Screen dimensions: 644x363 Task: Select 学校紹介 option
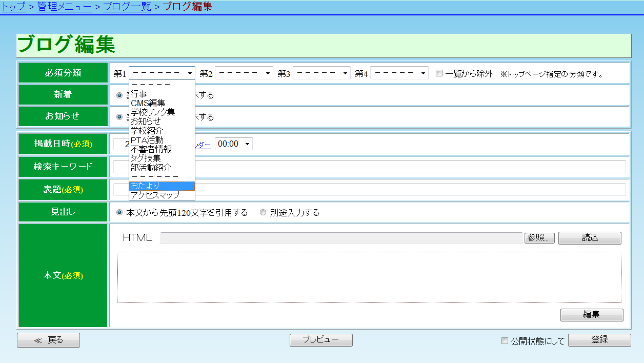[x=162, y=131]
